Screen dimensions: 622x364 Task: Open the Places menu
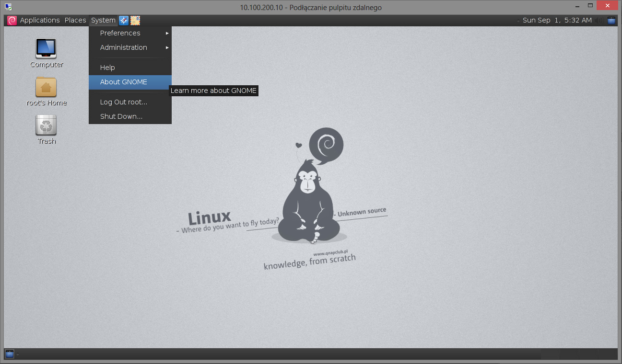[x=75, y=20]
